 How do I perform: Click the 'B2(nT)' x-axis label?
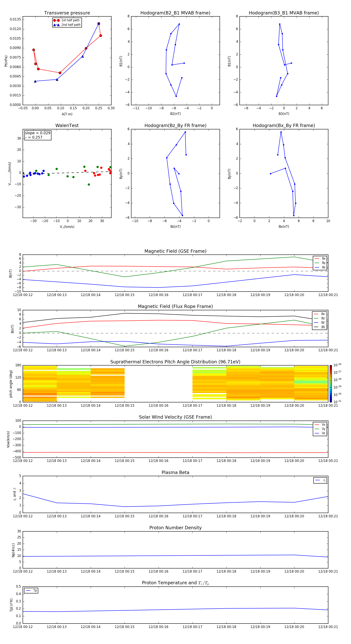click(175, 114)
